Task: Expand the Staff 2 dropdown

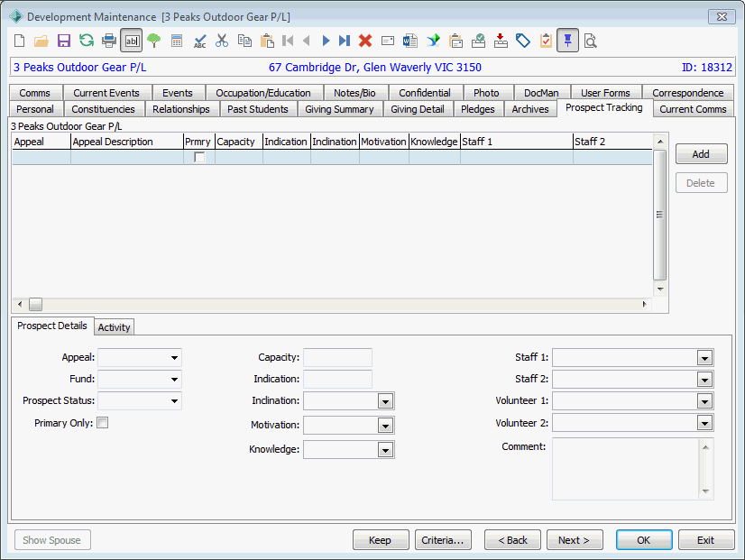Action: (704, 380)
